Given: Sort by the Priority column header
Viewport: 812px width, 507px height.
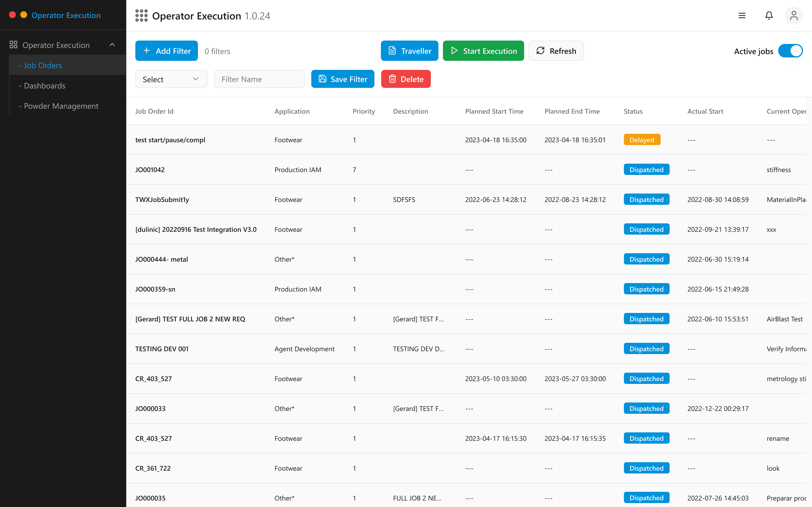Looking at the screenshot, I should 363,111.
